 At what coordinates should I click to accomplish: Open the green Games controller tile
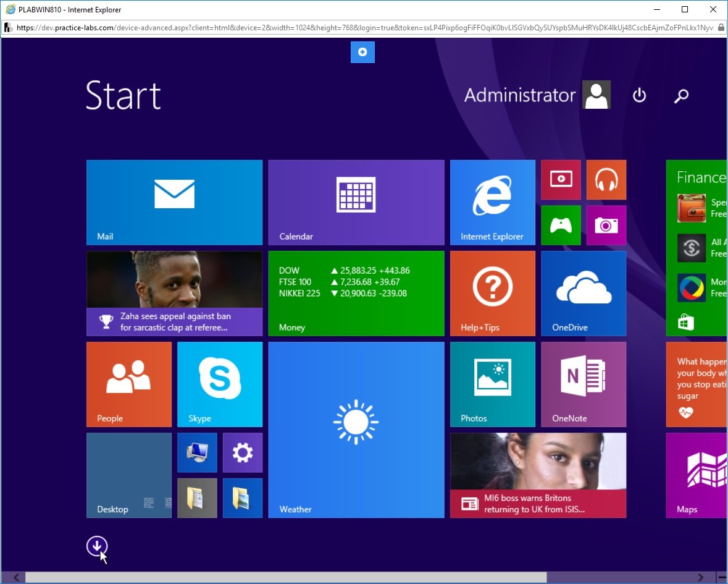click(x=561, y=226)
